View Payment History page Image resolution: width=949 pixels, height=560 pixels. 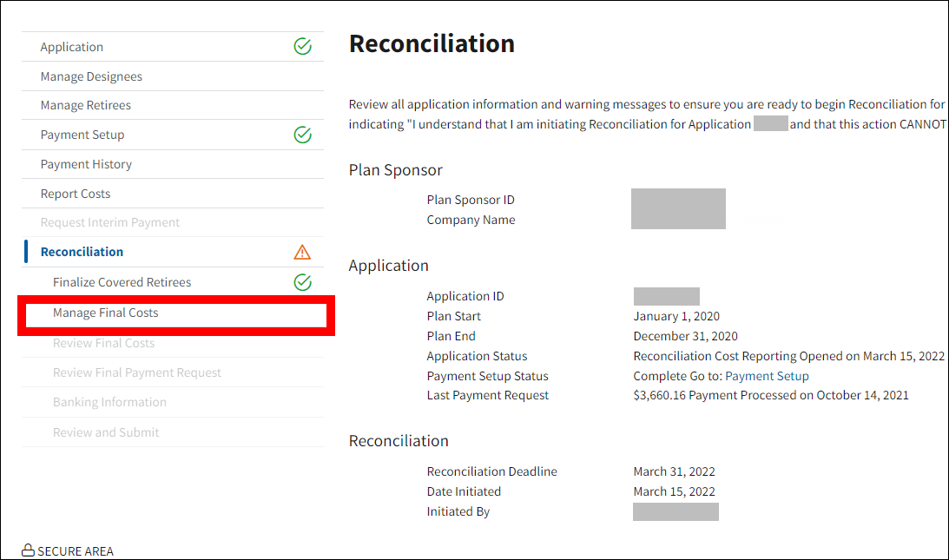[x=86, y=164]
